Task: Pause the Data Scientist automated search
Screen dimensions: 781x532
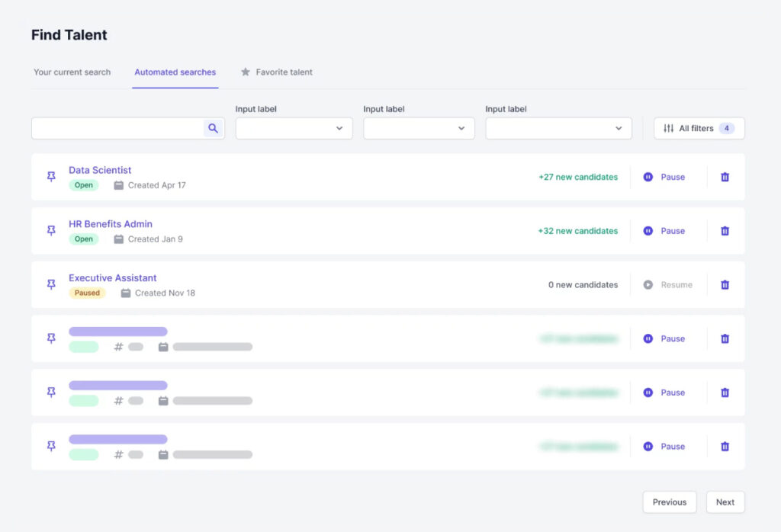Action: [x=664, y=177]
